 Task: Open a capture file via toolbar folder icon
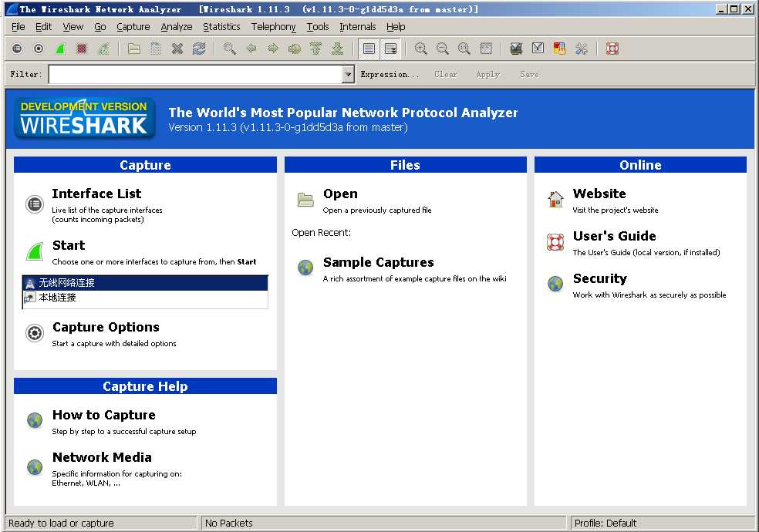pyautogui.click(x=134, y=49)
